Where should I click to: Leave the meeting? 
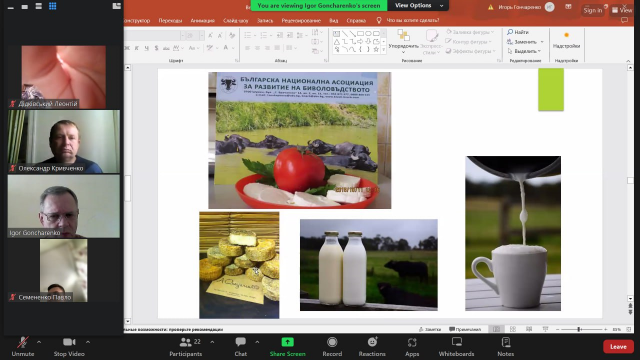coord(618,347)
